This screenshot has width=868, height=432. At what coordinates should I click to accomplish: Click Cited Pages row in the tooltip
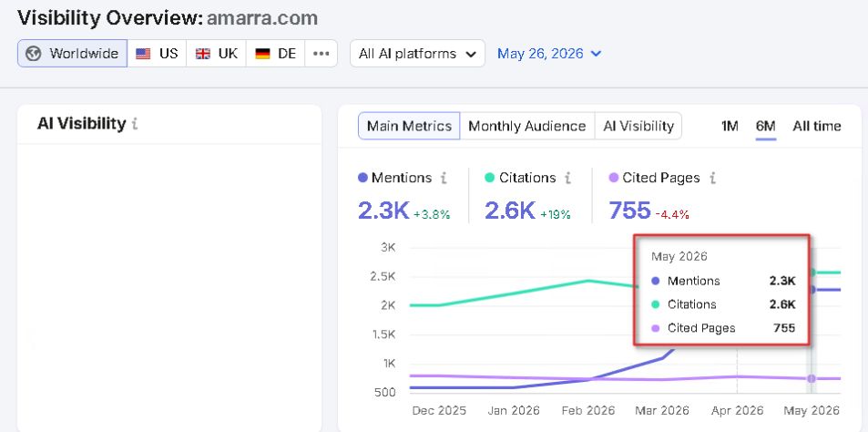723,328
